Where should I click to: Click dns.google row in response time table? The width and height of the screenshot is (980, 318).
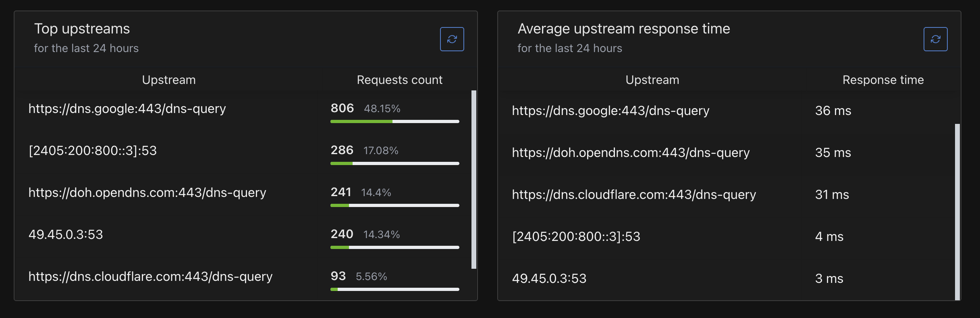pos(610,111)
